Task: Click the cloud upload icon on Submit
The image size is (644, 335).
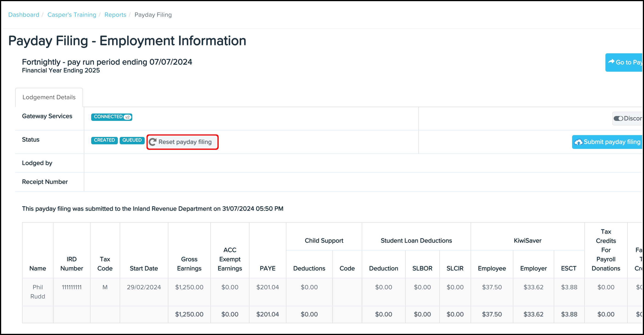Action: click(x=578, y=142)
